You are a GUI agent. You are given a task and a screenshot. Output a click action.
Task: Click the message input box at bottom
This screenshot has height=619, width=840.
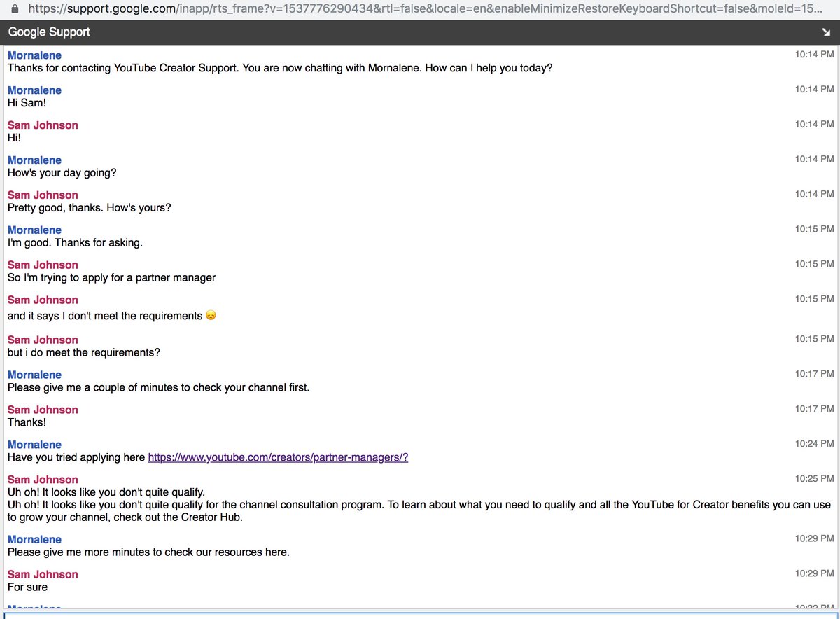(420, 615)
